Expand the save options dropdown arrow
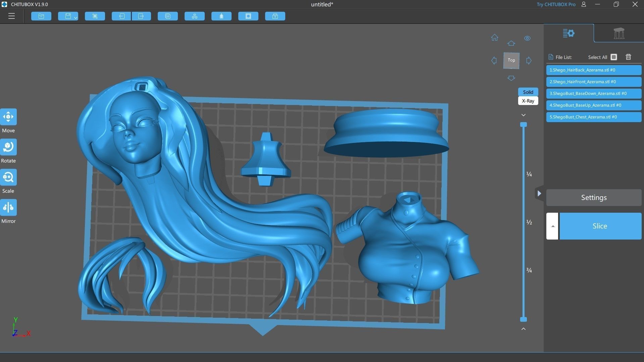Viewport: 644px width, 362px height. [76, 17]
